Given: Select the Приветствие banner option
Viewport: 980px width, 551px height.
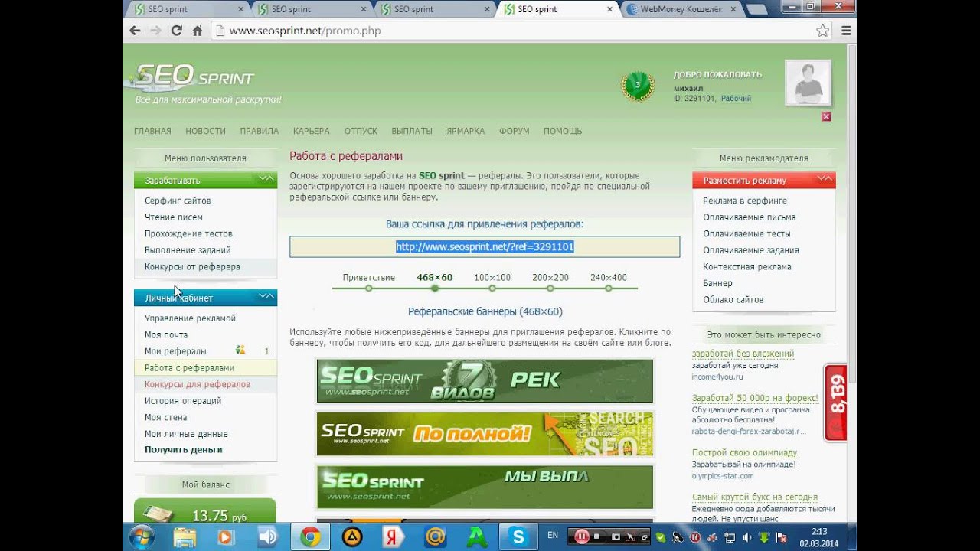Looking at the screenshot, I should (x=369, y=277).
